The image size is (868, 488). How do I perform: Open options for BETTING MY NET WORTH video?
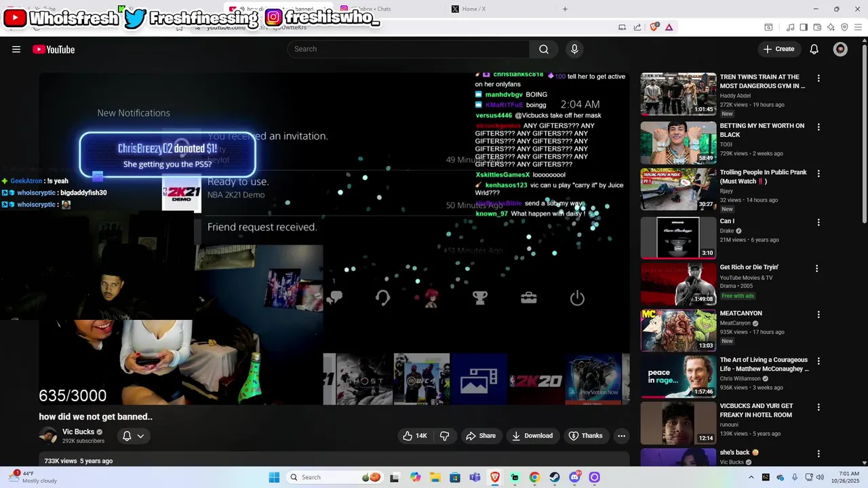click(818, 127)
